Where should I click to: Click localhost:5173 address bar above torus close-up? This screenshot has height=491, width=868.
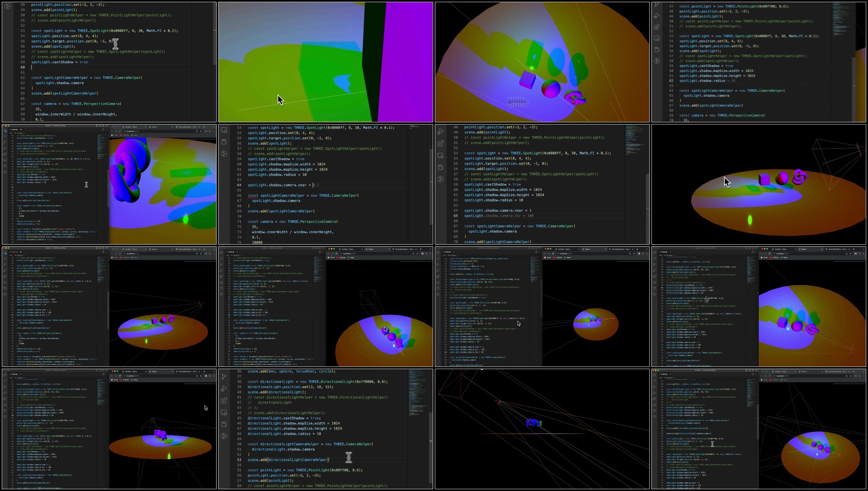(163, 131)
